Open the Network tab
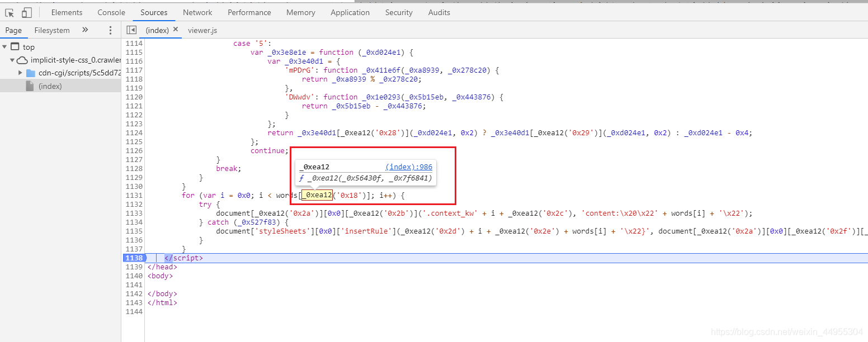This screenshot has height=342, width=868. tap(197, 12)
